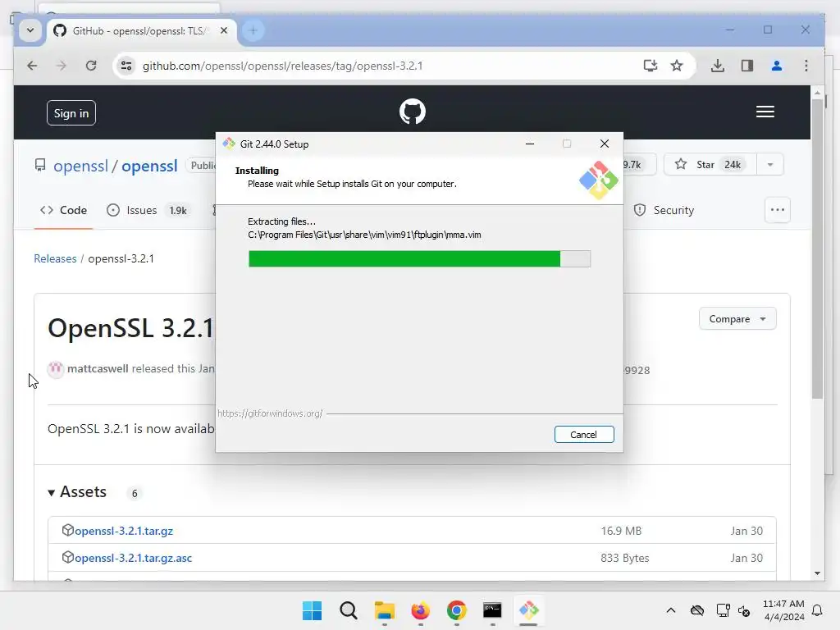Click the Chrome back arrow
This screenshot has height=630, width=840.
32,66
